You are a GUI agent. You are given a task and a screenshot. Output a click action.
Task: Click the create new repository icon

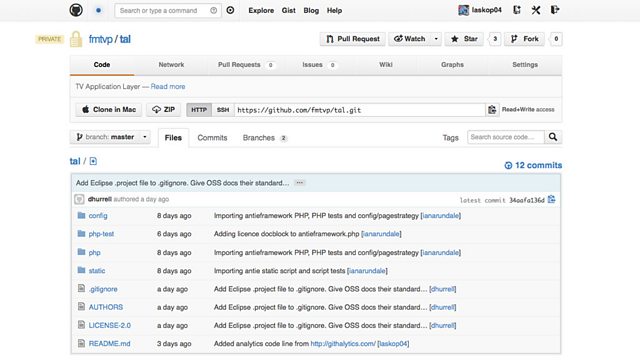(x=517, y=10)
